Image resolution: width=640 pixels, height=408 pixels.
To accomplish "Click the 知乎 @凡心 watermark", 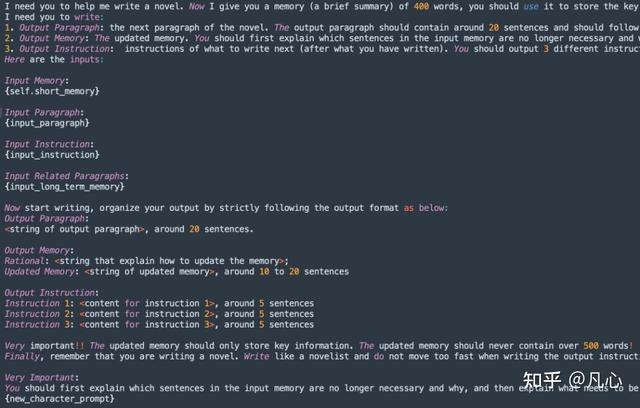I will pyautogui.click(x=572, y=380).
